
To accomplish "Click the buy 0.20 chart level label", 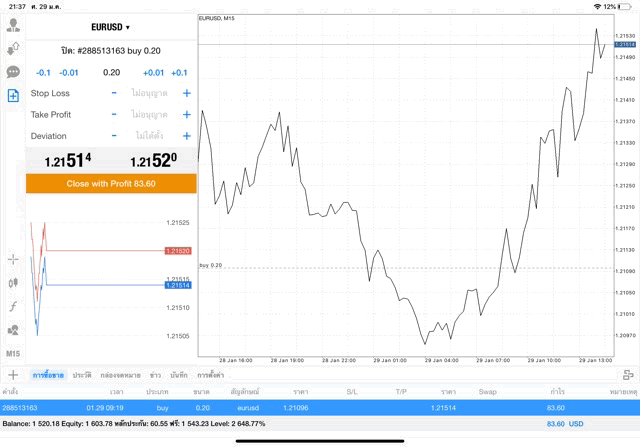I will [x=211, y=265].
